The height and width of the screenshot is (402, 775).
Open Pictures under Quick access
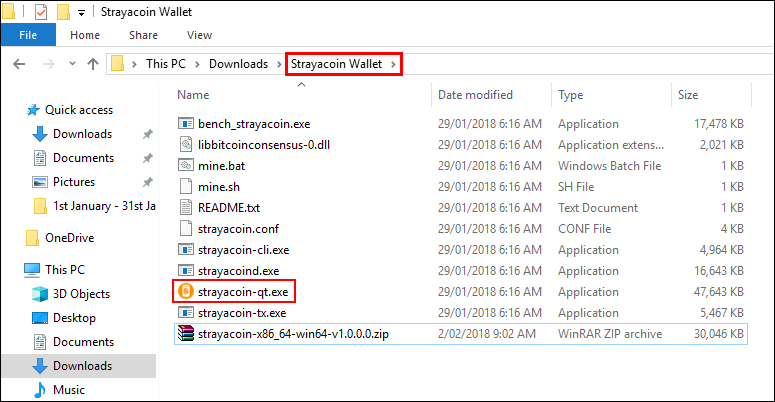74,182
